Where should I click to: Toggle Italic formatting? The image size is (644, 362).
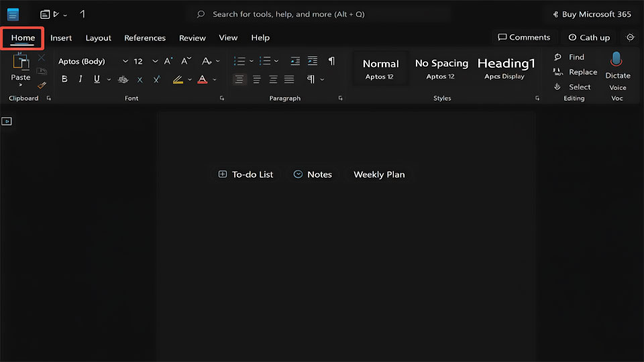[x=80, y=79]
